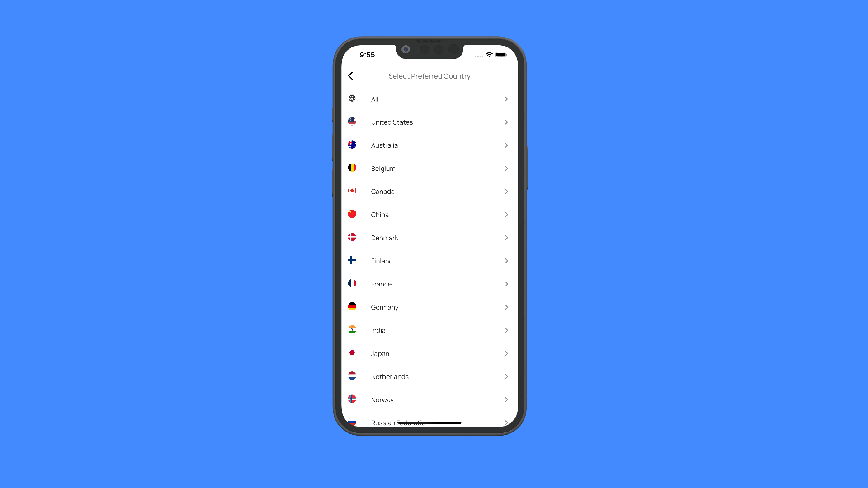Select the Norway flag icon

pos(352,399)
